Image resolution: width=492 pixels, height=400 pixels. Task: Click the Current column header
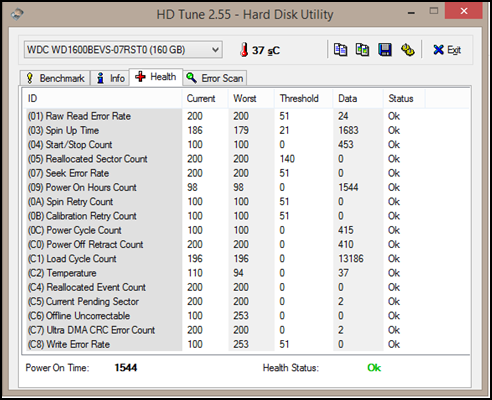pyautogui.click(x=205, y=99)
